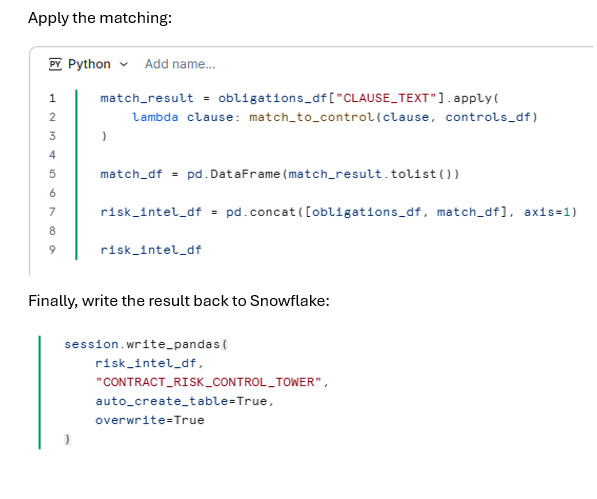Click the 'overwrite=True' line
The image size is (597, 499).
(150, 420)
